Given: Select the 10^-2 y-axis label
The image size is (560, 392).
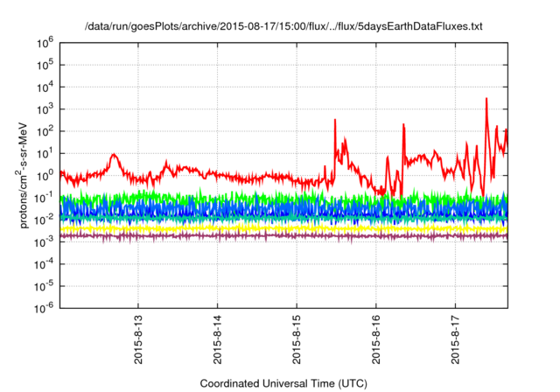Looking at the screenshot, I should (44, 220).
